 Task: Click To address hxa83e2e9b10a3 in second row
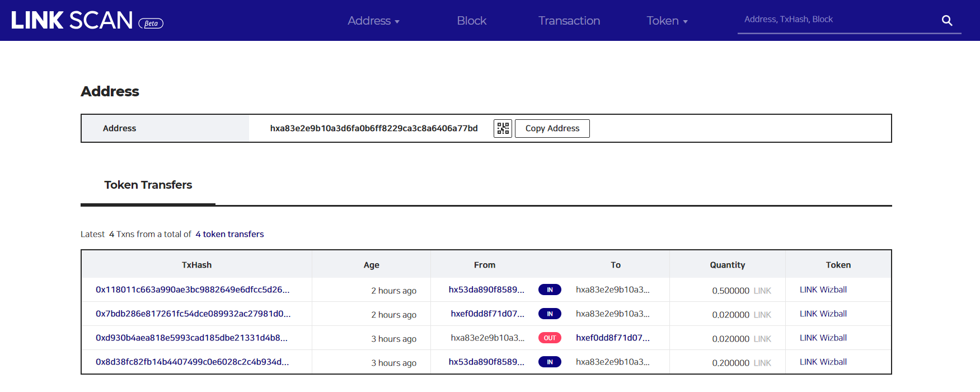coord(613,314)
